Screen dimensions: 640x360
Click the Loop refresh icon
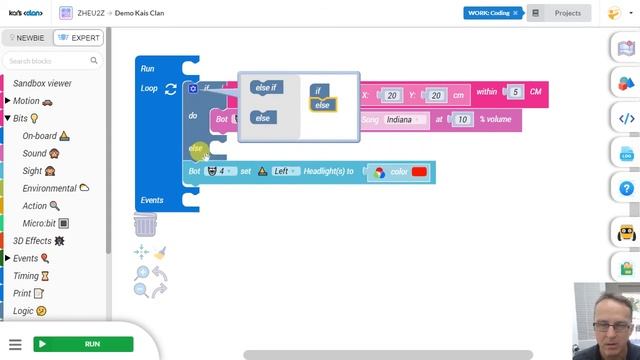(171, 89)
